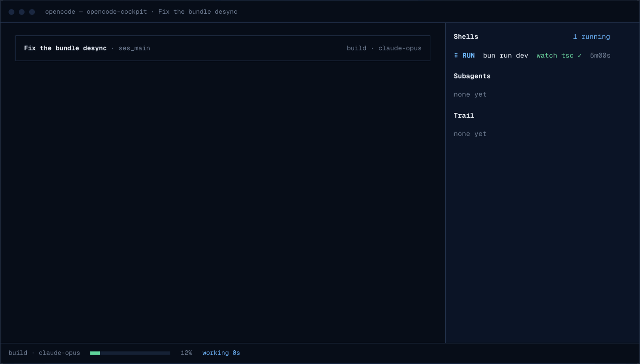Click 'build · claude-opus' in session header

click(x=384, y=48)
